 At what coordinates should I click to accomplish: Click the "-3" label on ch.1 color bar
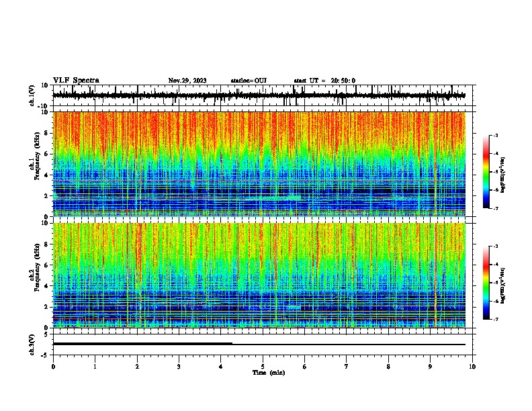point(495,135)
